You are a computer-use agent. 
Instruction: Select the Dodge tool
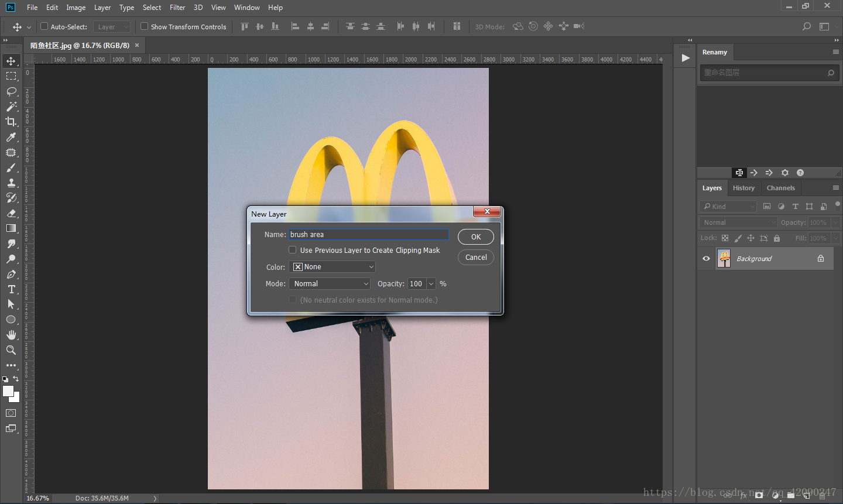[x=11, y=259]
